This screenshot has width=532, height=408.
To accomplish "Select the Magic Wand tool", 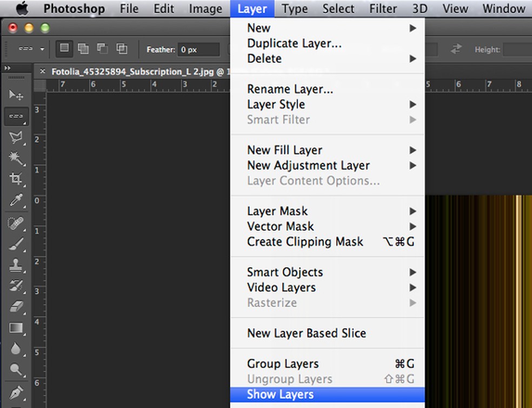I will coord(16,158).
